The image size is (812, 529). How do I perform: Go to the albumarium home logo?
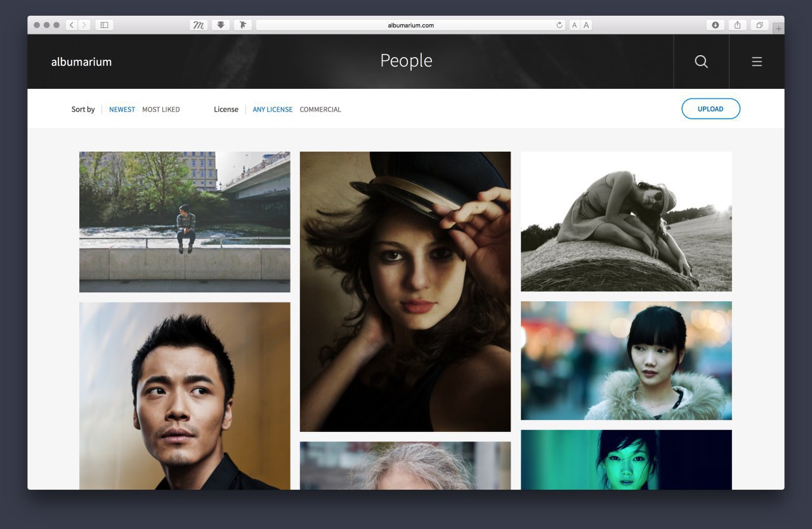coord(81,62)
